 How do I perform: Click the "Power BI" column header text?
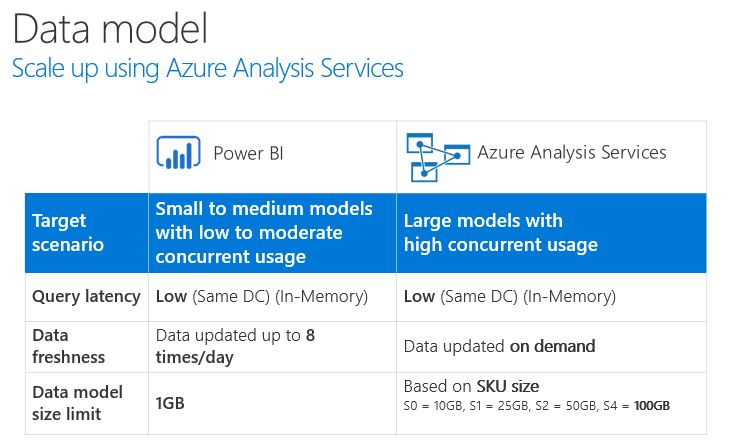[248, 153]
